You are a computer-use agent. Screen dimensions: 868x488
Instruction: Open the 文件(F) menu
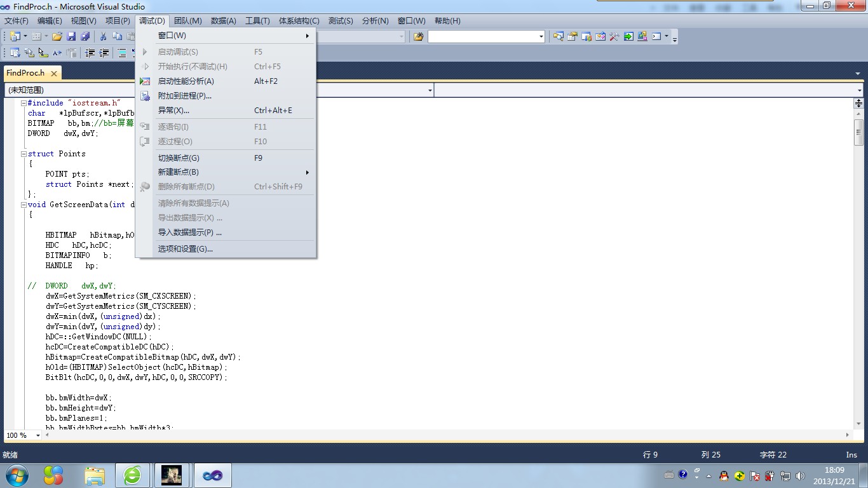pyautogui.click(x=17, y=21)
